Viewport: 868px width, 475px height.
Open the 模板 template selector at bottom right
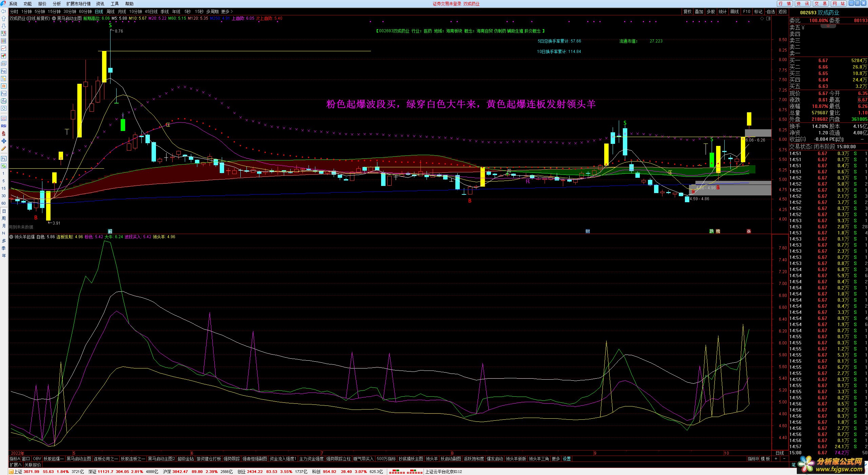click(765, 459)
